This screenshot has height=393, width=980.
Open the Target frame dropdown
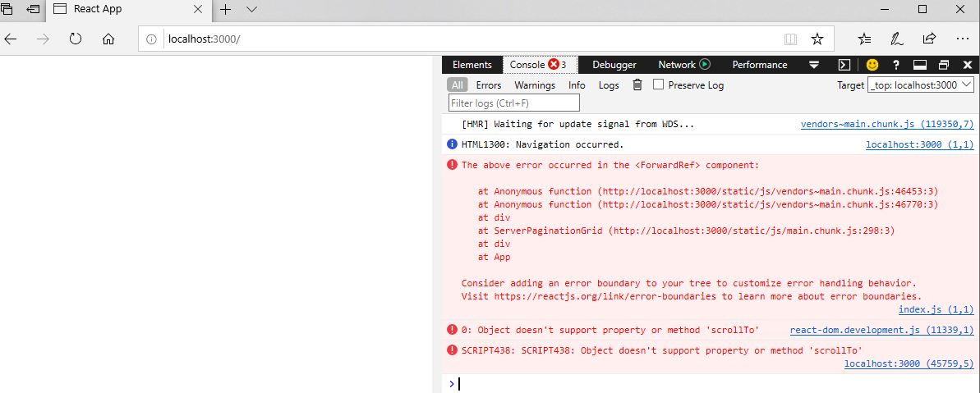[x=921, y=85]
